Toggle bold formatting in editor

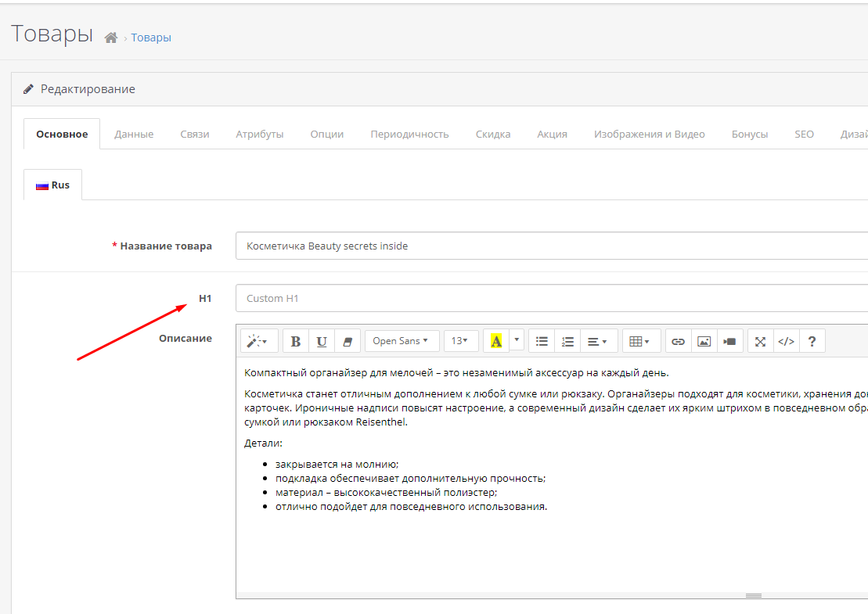pyautogui.click(x=296, y=341)
